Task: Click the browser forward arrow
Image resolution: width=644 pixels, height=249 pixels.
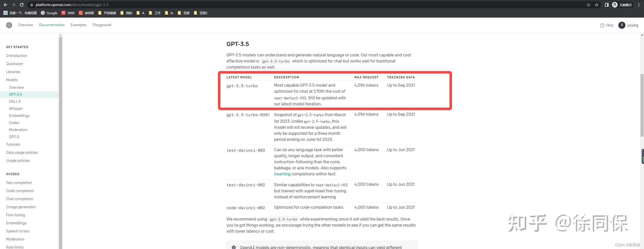Action: 14,5
